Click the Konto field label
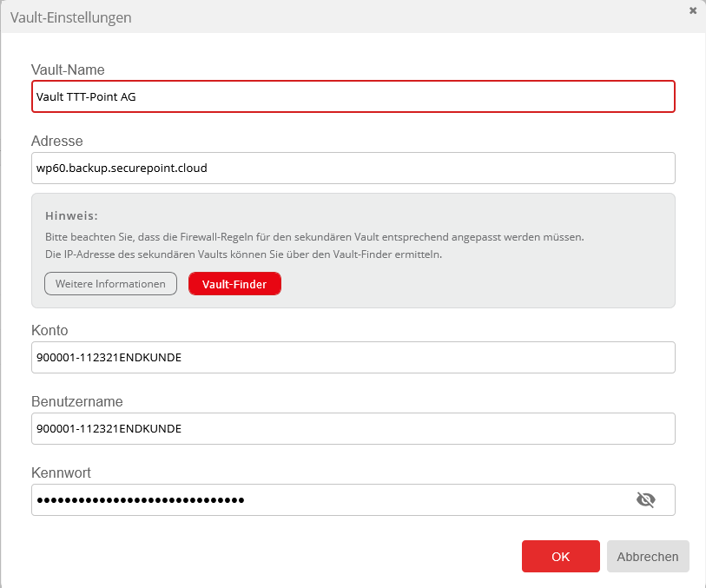Image resolution: width=706 pixels, height=588 pixels. click(x=49, y=330)
